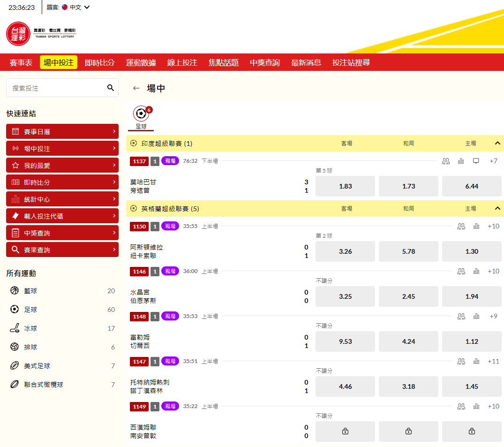The height and width of the screenshot is (447, 504).
Task: Select 足球 in all sports list
Action: tap(62, 310)
